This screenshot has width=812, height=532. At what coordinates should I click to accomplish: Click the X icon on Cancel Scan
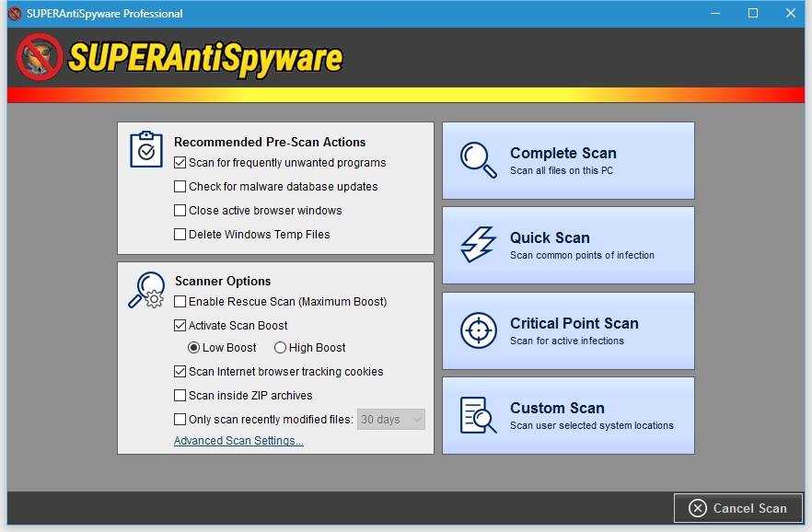coord(698,508)
